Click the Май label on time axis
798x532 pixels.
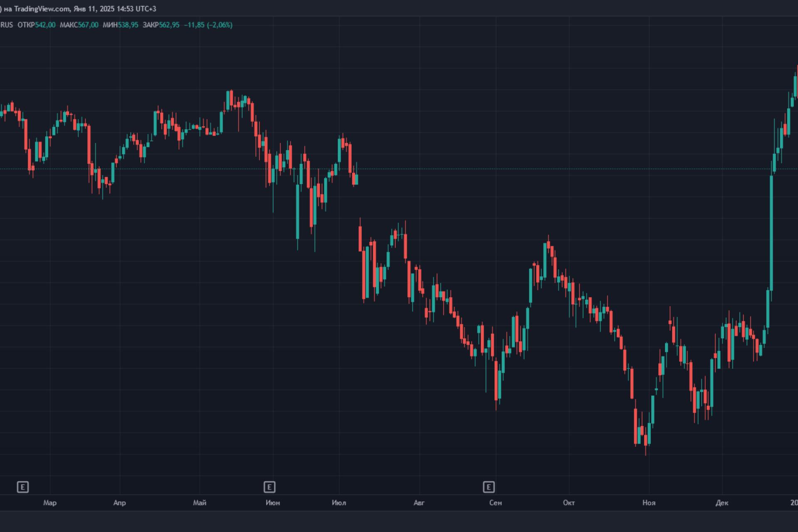click(x=200, y=503)
